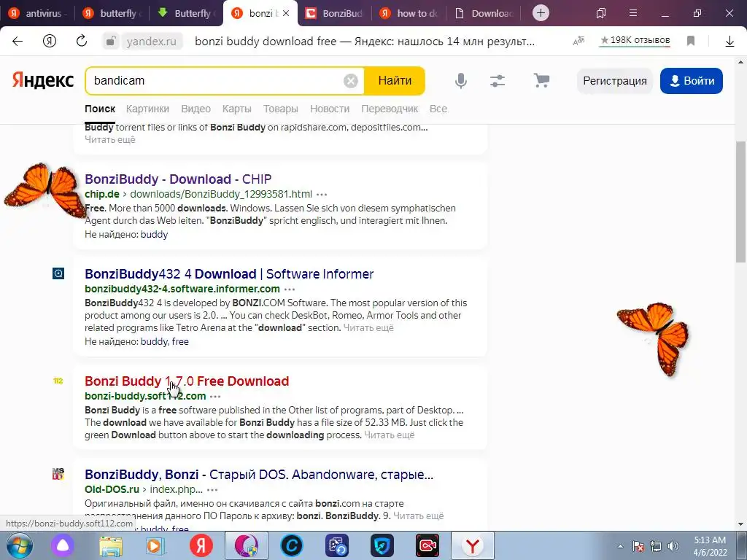Switch to the how to browser tab

[409, 13]
